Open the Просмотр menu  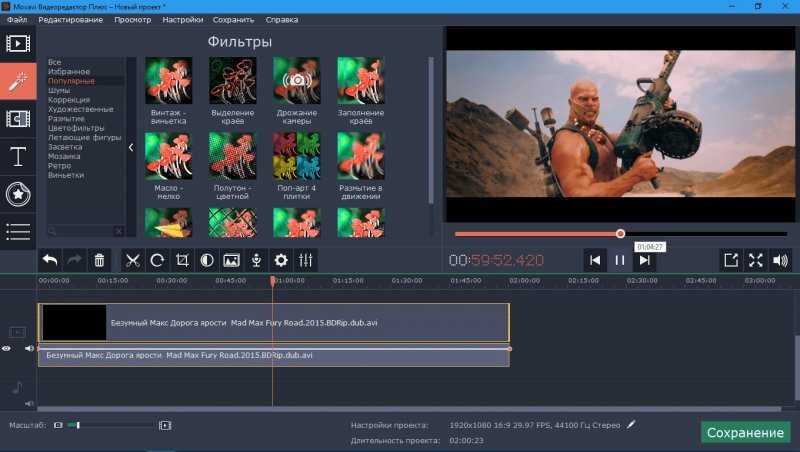133,20
